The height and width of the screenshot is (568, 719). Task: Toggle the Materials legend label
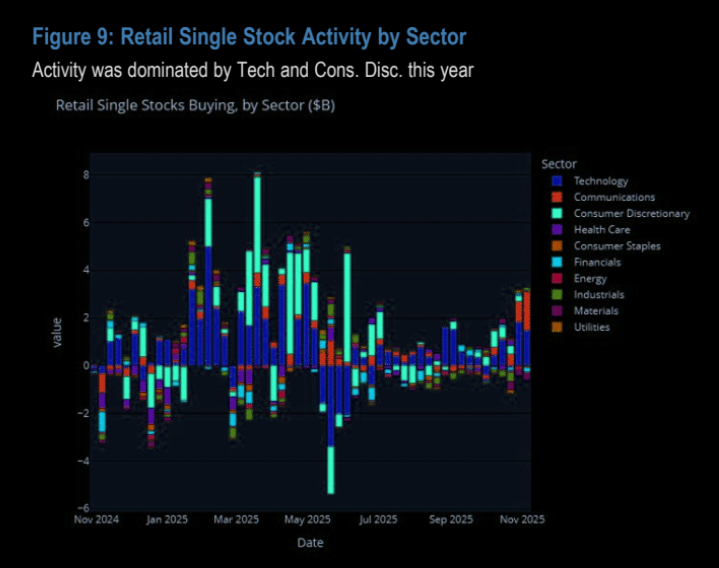(x=596, y=311)
